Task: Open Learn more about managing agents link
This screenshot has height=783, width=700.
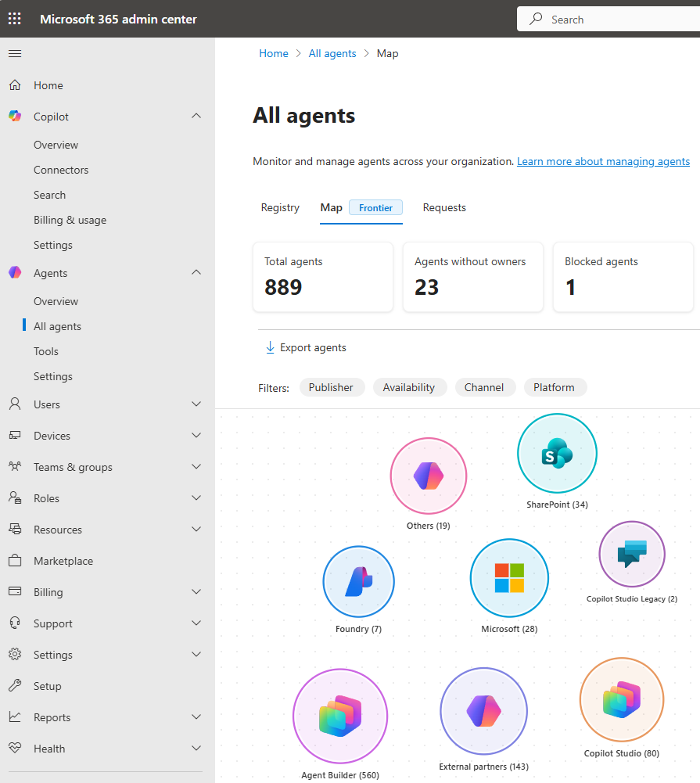Action: coord(603,161)
